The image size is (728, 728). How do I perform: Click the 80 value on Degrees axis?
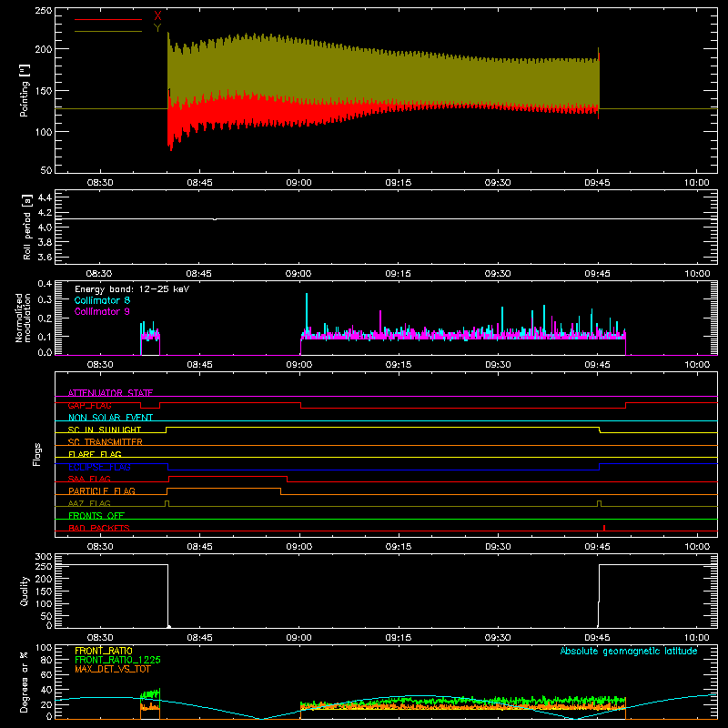point(47,660)
